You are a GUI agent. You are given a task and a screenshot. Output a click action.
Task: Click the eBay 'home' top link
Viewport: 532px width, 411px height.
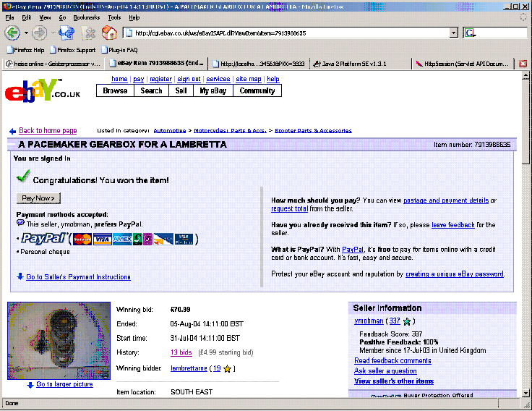coord(119,79)
